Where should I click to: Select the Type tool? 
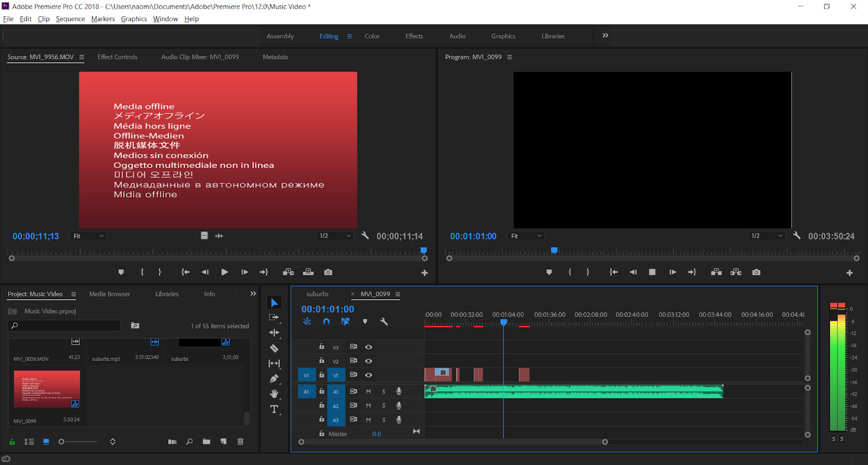coord(274,409)
